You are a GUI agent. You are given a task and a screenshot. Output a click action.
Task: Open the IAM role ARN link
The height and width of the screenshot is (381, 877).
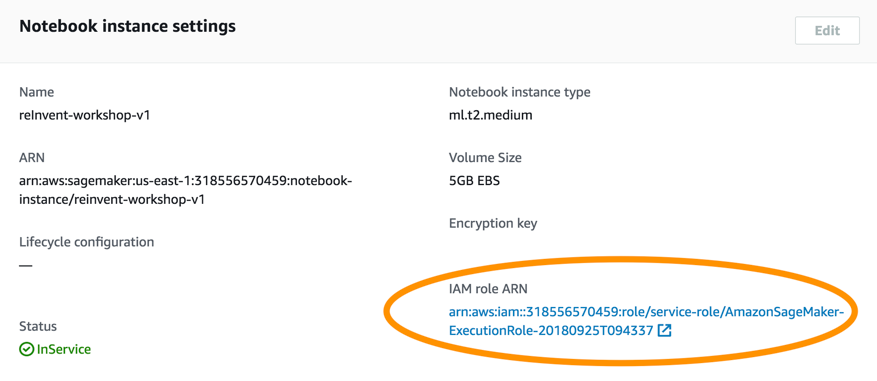646,321
